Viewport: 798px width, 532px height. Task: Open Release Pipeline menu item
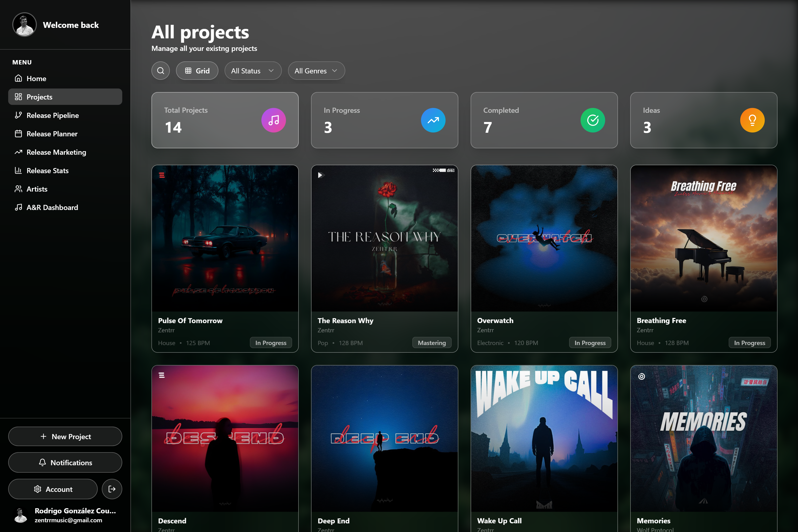coord(65,115)
